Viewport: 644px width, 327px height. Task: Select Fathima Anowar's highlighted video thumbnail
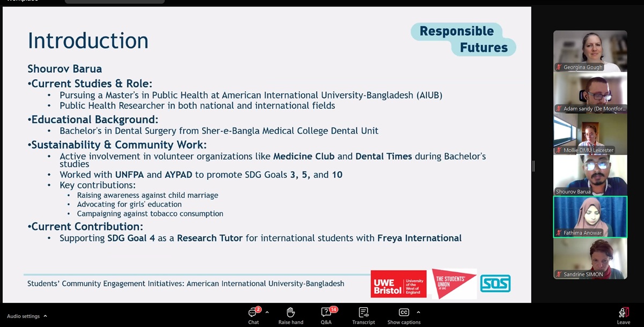point(590,216)
